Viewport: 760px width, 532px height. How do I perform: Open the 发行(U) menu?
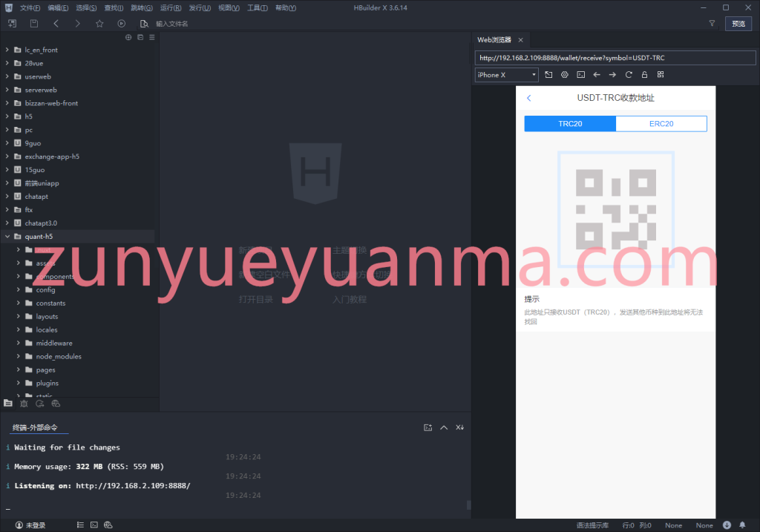point(200,7)
